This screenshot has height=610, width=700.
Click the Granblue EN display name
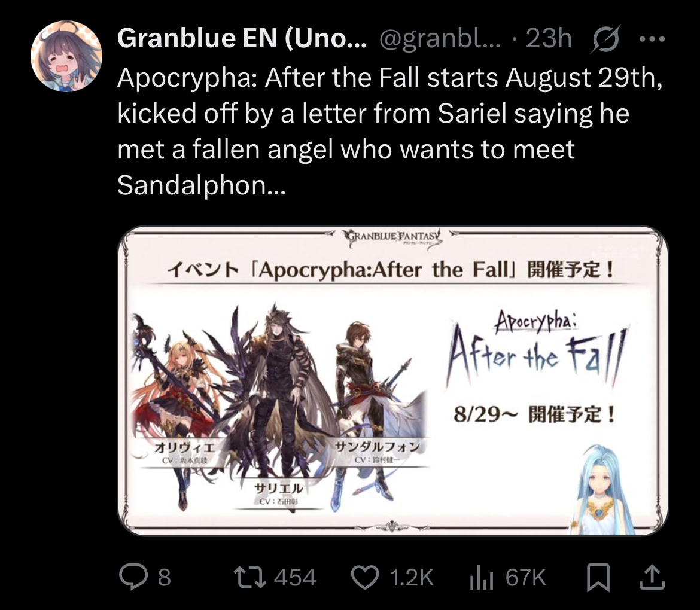click(x=242, y=38)
